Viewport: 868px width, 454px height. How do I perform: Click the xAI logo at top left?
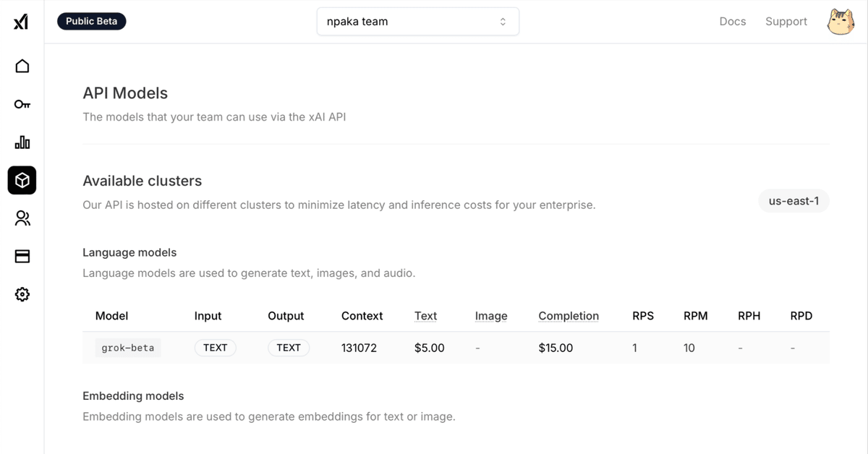click(x=21, y=21)
